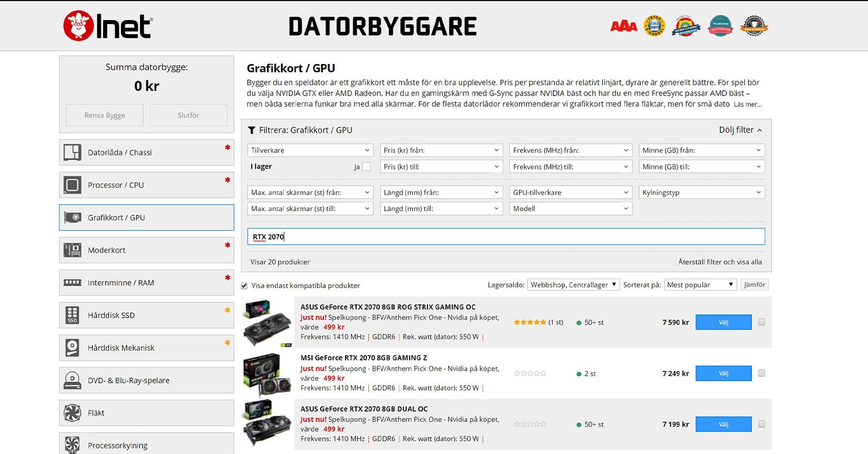Screen dimensions: 868x454
Task: Open the Modell dropdown
Action: pos(571,209)
